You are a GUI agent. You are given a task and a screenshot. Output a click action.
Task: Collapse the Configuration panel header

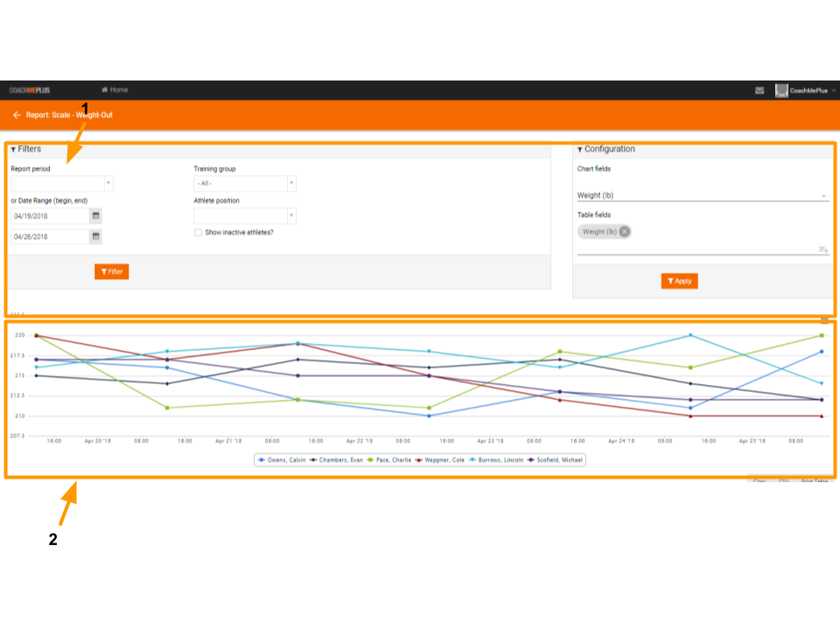click(x=605, y=149)
